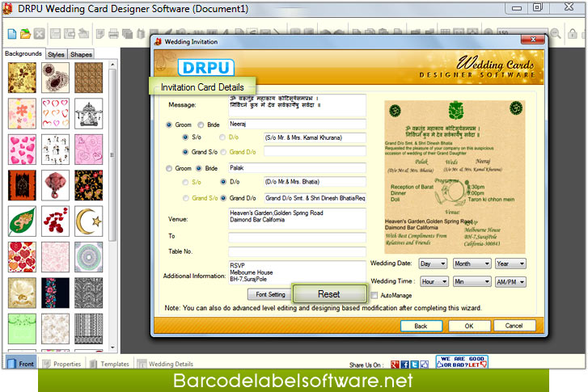Click the last share icon after Twitter
588x392 pixels.
424,365
